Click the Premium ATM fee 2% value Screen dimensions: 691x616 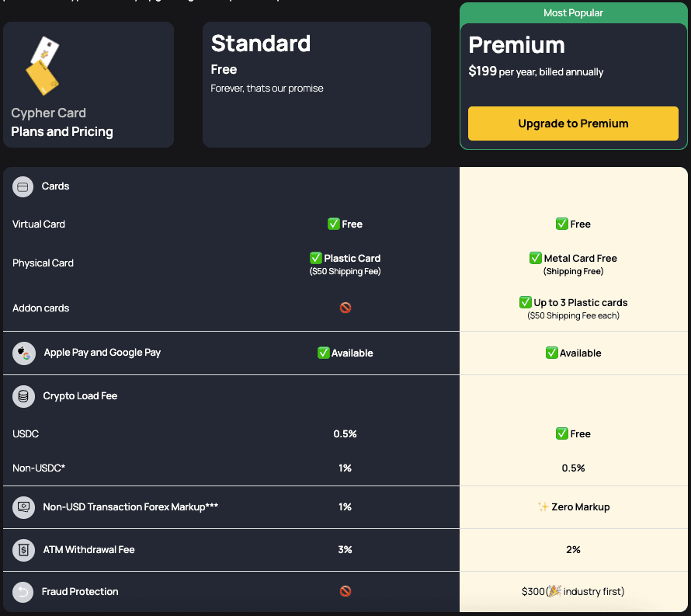(x=573, y=549)
